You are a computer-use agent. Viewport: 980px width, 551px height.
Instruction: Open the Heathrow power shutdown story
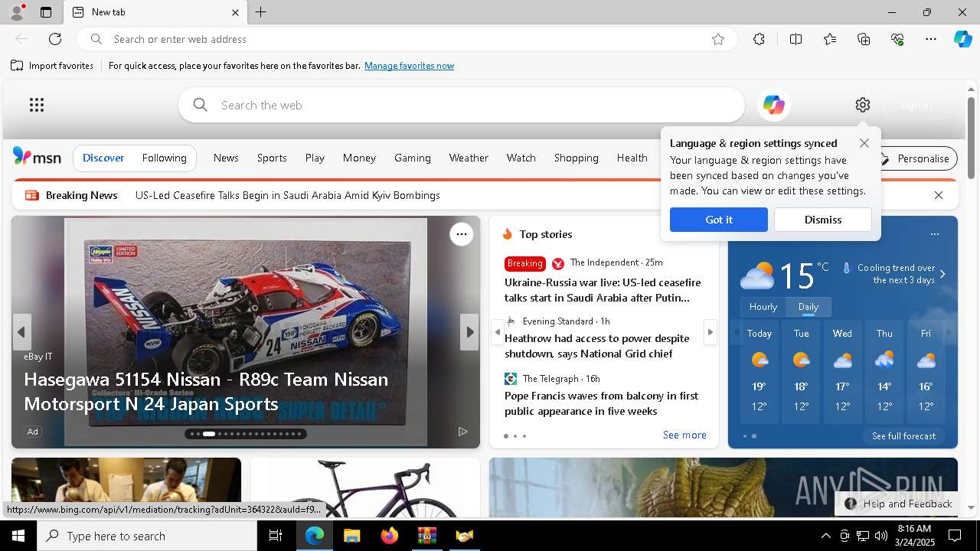click(596, 346)
